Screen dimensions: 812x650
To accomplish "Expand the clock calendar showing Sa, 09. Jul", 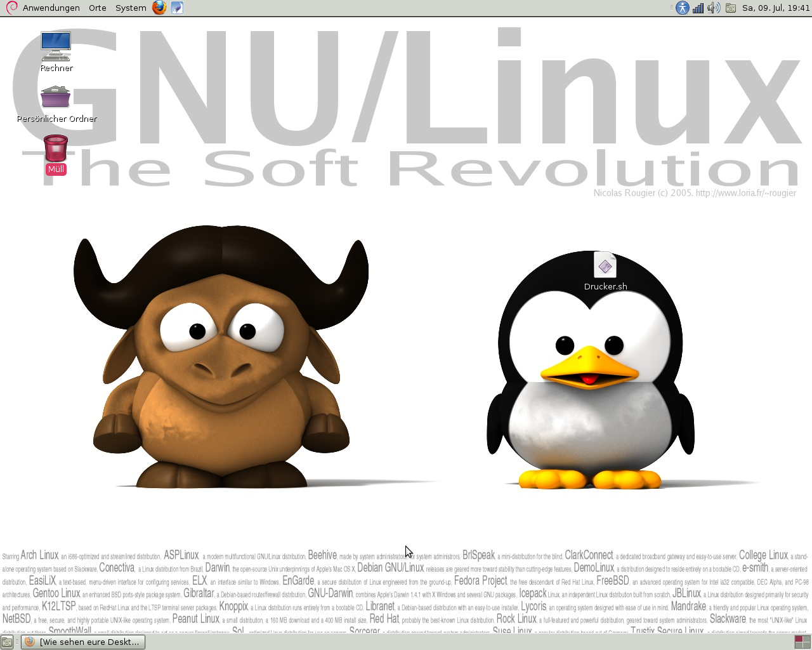I will tap(776, 8).
